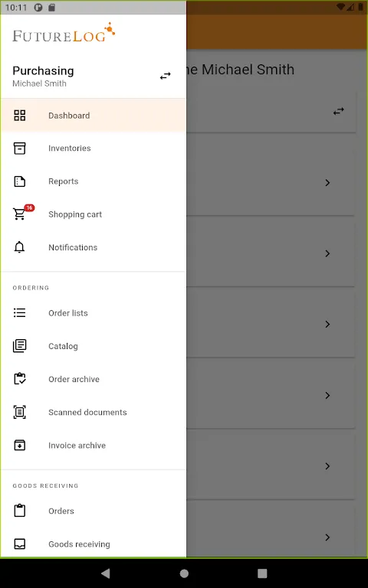The height and width of the screenshot is (588, 368).
Task: Expand second dashboard card chevron
Action: 327,253
